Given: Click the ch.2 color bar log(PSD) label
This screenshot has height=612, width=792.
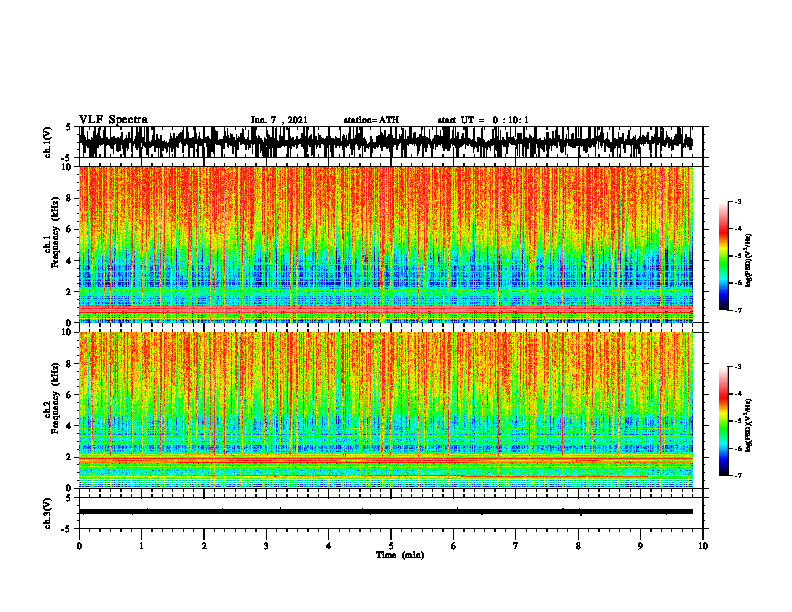Looking at the screenshot, I should [749, 426].
